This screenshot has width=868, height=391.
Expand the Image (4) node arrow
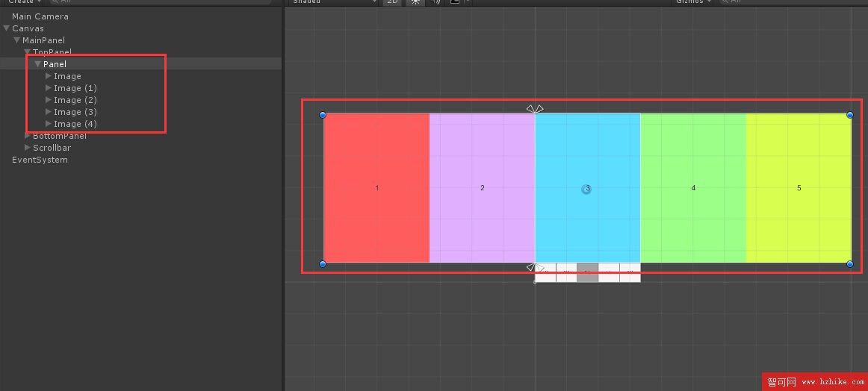tap(48, 124)
